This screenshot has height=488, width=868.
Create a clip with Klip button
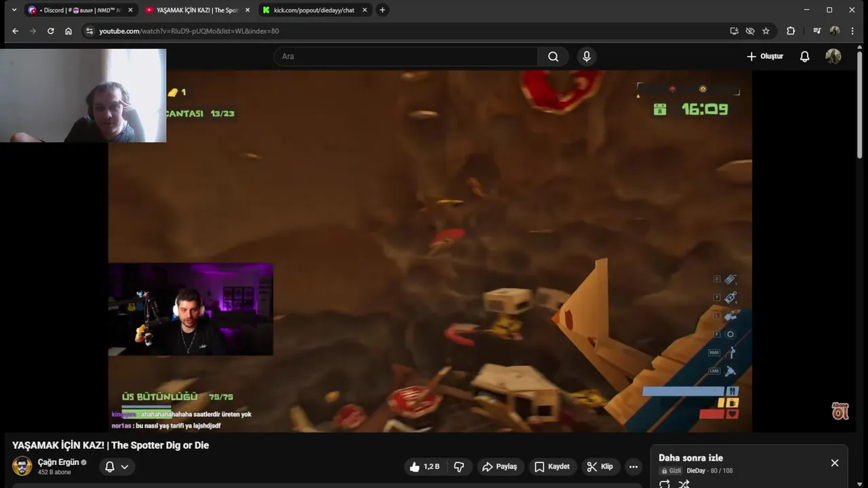point(600,466)
